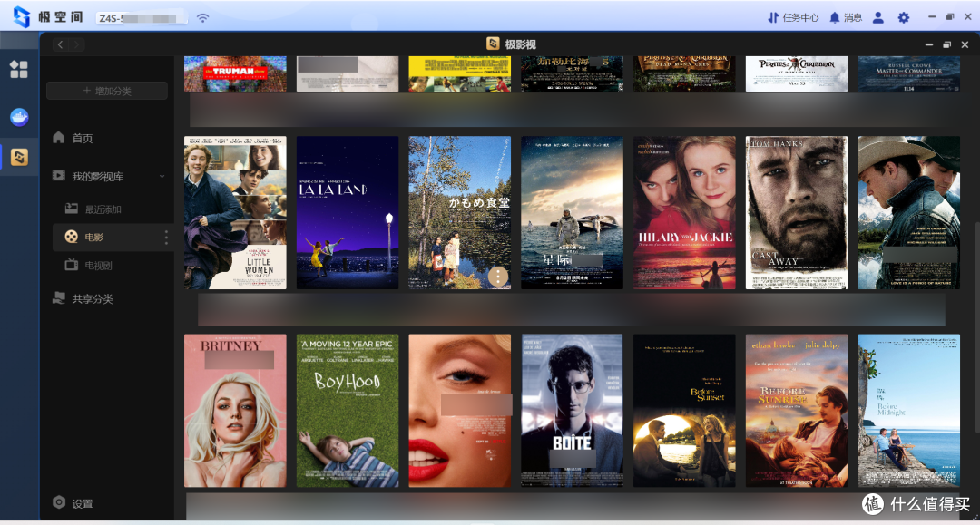Open the Britney poster
The image size is (980, 525).
point(235,410)
